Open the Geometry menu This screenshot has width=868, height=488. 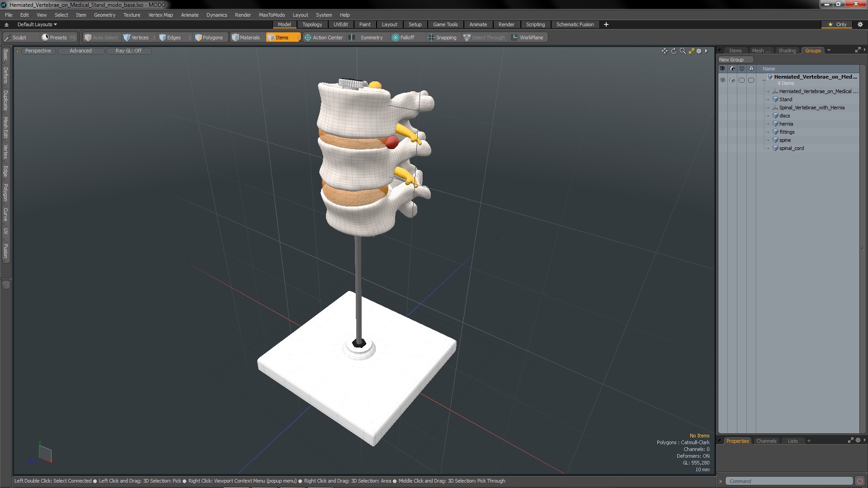(104, 15)
